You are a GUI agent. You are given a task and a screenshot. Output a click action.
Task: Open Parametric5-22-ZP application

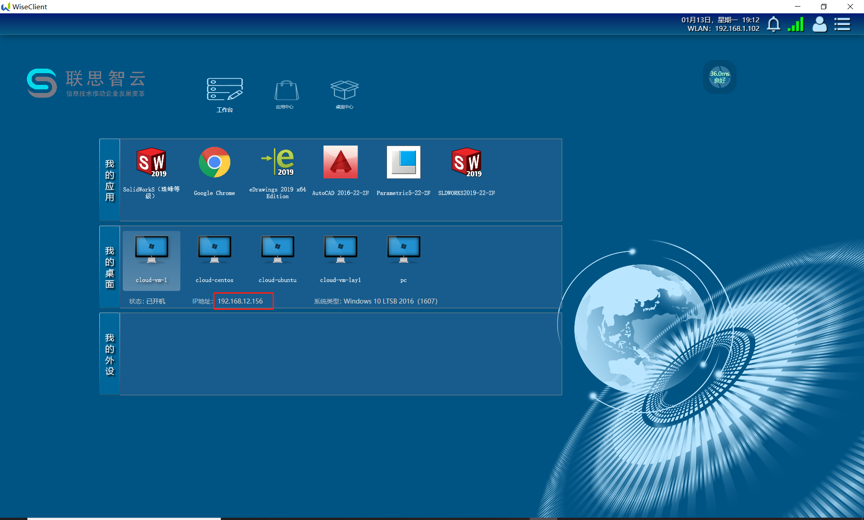[403, 163]
